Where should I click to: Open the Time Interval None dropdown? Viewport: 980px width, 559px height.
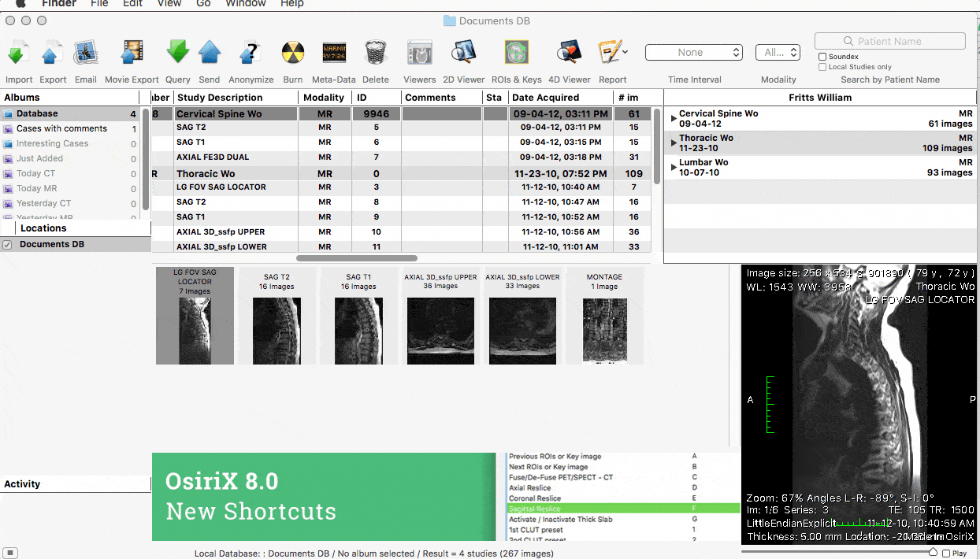[694, 53]
